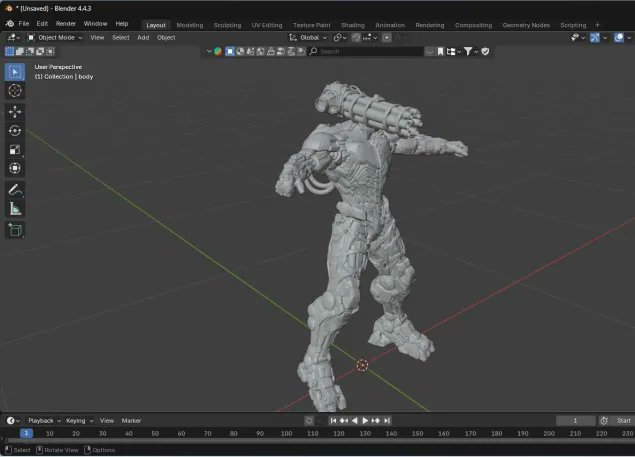Activate the 3D Cursor tool
Screen dimensions: 635x457
click(15, 90)
